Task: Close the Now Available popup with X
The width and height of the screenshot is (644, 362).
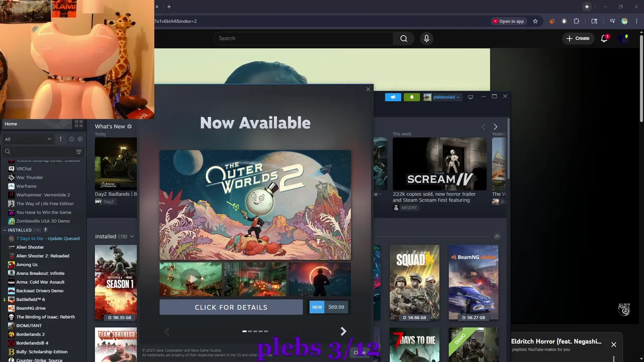Action: tap(368, 89)
